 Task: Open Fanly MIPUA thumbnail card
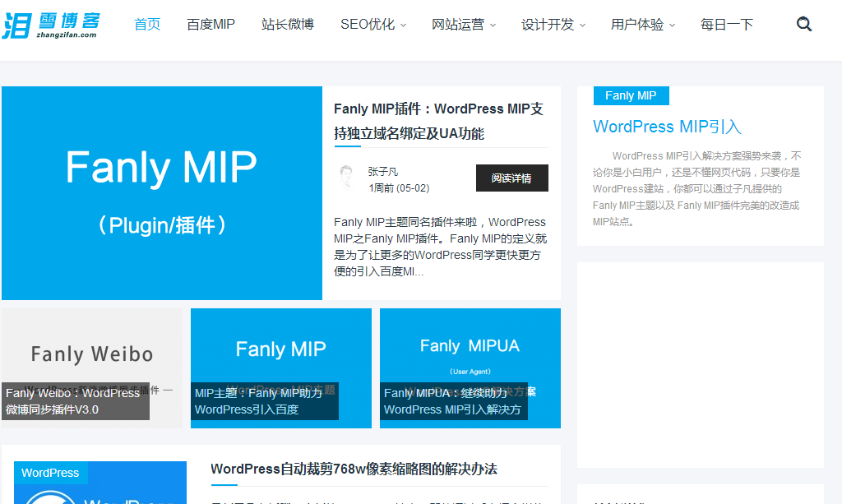click(470, 368)
